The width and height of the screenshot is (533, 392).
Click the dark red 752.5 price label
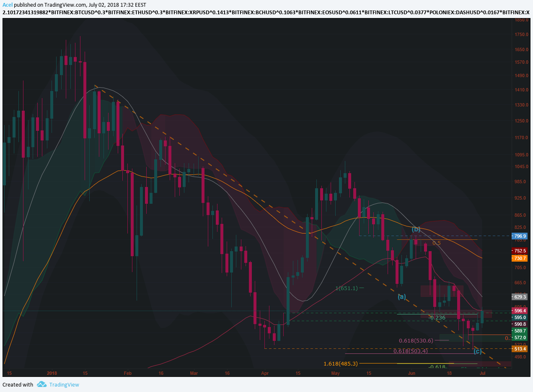click(x=520, y=251)
